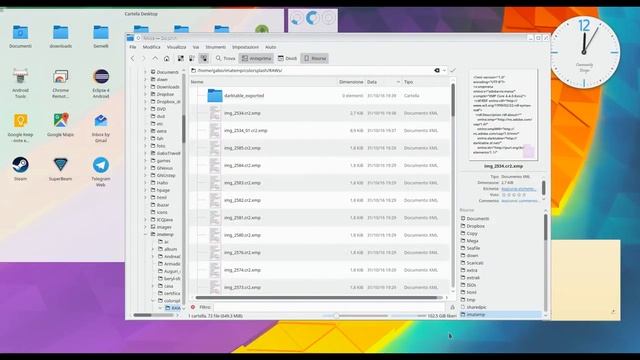Expand the album subfolder in tree

tap(153, 249)
